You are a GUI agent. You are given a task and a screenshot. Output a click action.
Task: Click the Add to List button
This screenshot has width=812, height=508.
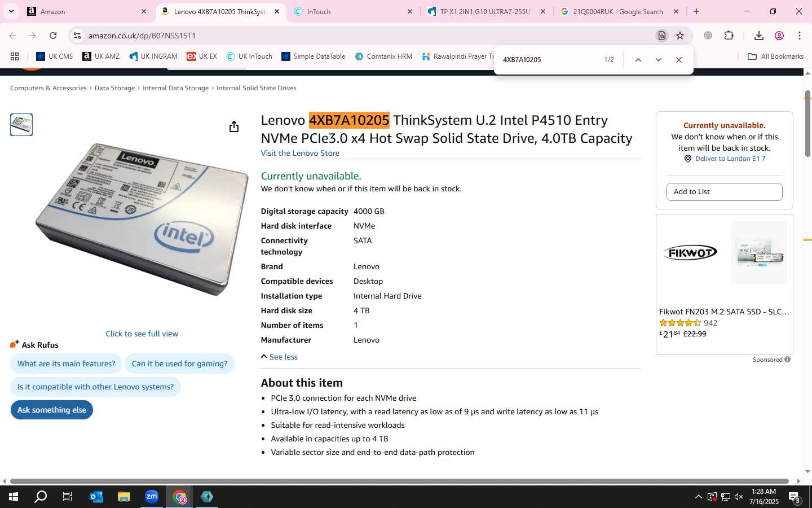click(724, 192)
